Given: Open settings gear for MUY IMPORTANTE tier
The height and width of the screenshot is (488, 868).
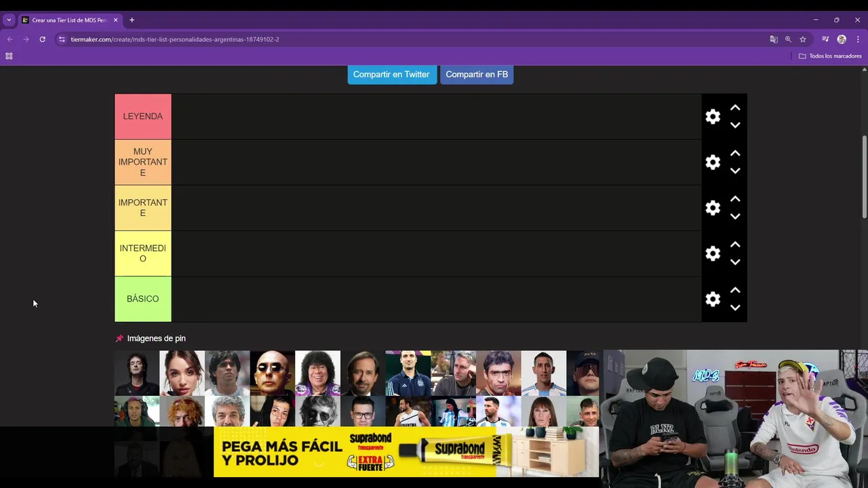Looking at the screenshot, I should tap(713, 162).
